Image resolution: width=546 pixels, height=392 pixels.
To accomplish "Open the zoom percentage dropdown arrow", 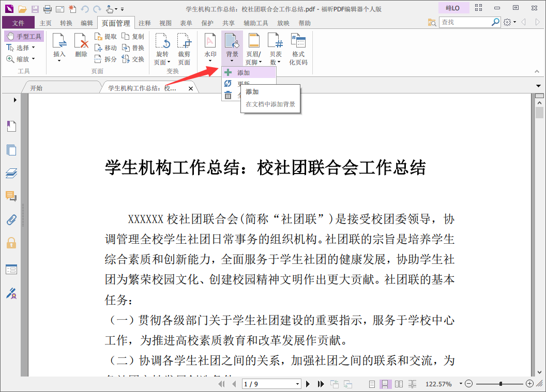I will pos(461,384).
